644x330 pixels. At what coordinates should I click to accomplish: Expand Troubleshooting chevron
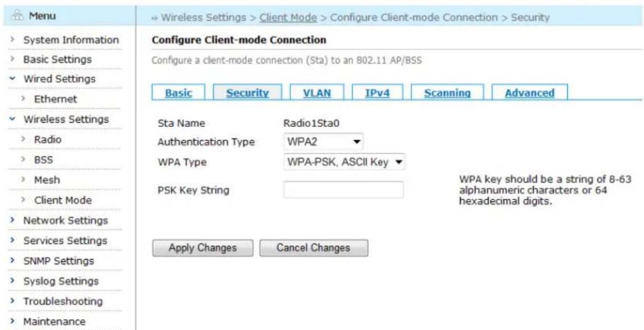(x=13, y=301)
